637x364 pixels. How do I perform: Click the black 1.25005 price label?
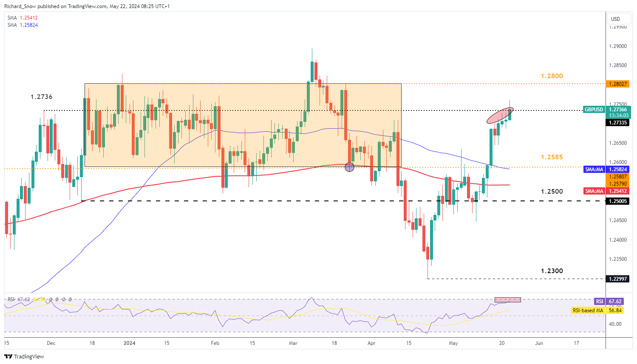pos(618,201)
